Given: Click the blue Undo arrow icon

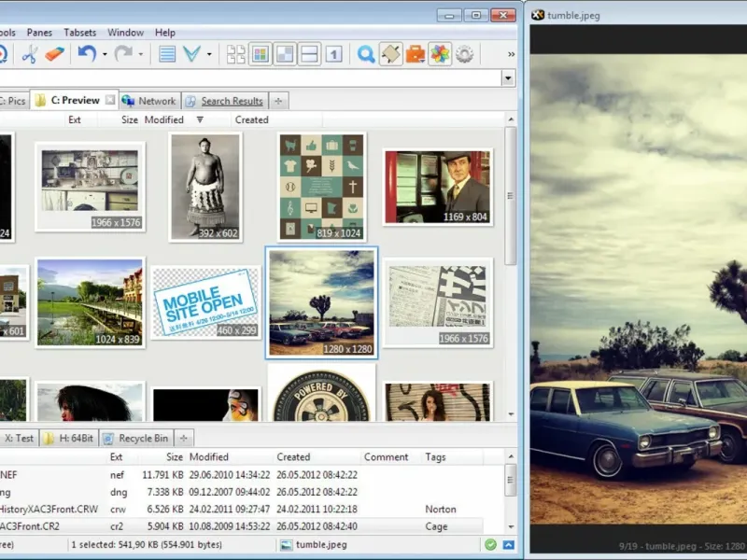Looking at the screenshot, I should pos(87,54).
